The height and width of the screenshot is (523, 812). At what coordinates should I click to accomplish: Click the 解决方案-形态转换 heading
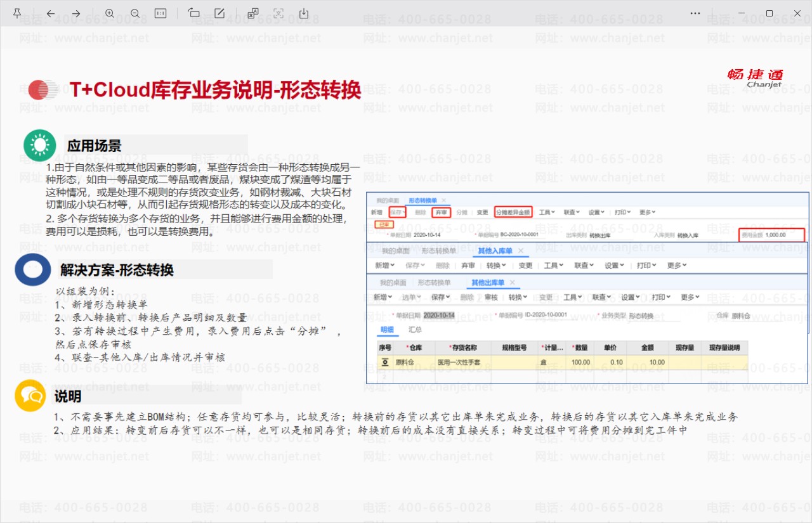click(117, 270)
